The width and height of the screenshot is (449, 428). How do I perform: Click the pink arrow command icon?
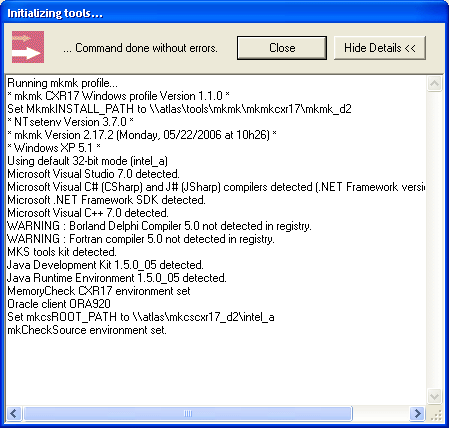28,47
